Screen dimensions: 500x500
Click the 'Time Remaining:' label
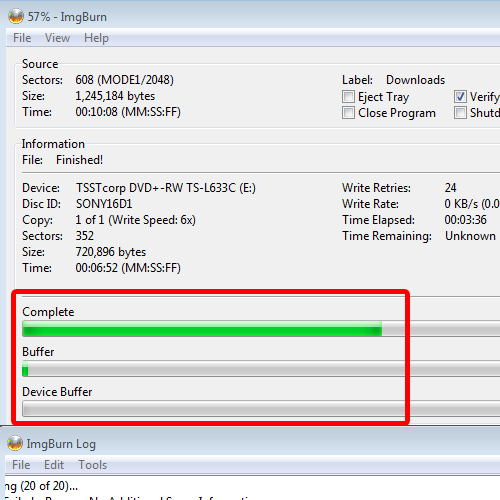tap(387, 236)
